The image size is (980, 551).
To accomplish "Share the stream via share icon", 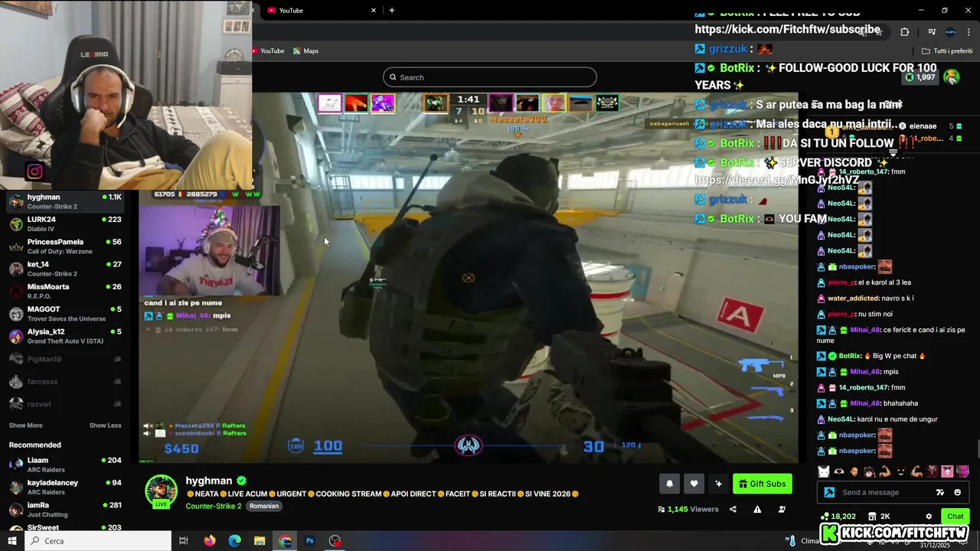I will (733, 509).
